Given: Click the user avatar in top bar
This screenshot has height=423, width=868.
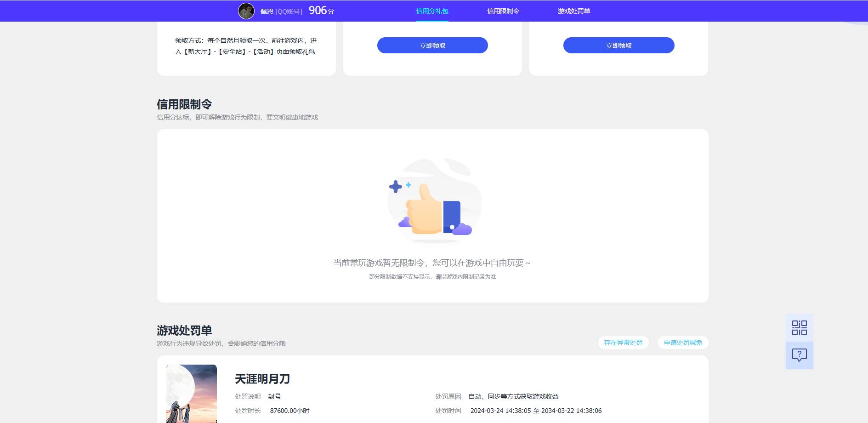Looking at the screenshot, I should coord(246,11).
